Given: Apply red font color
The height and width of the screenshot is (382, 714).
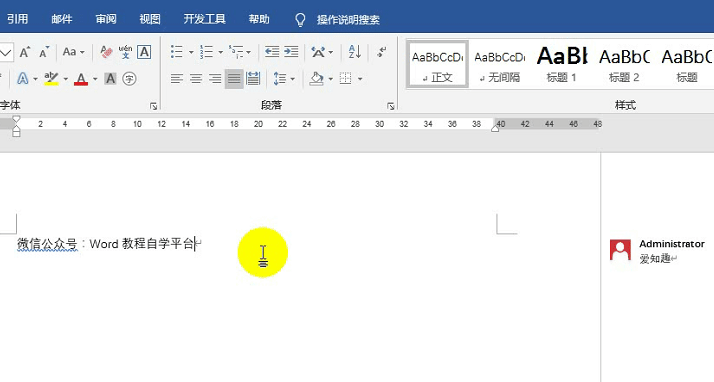Looking at the screenshot, I should [81, 79].
